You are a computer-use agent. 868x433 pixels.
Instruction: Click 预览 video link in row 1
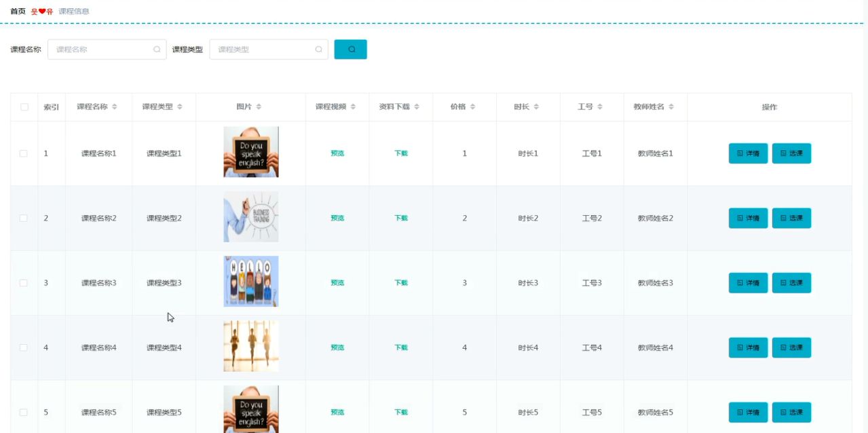point(337,153)
